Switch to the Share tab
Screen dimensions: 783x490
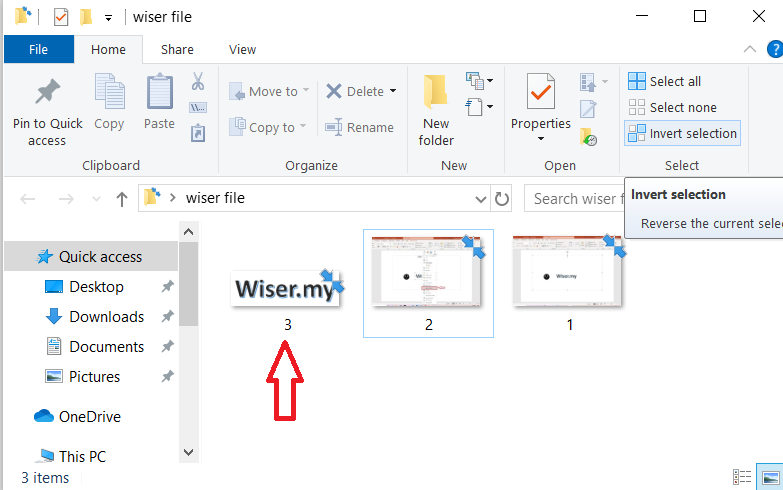pos(177,49)
